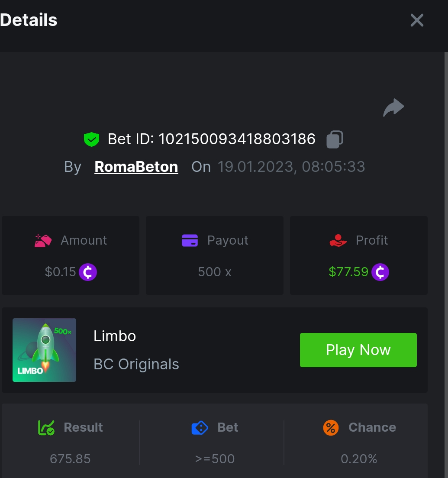
Task: Click the green verified shield icon
Action: (x=91, y=139)
